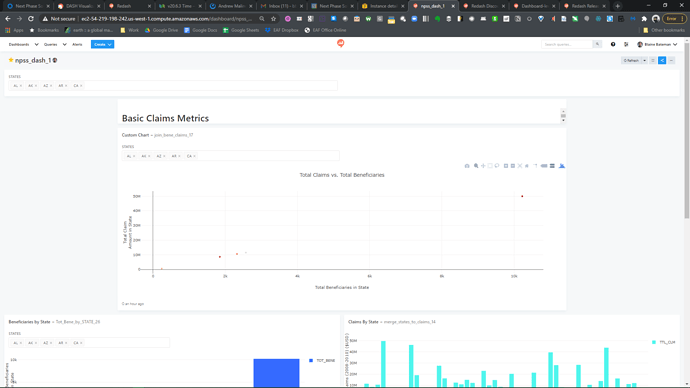Switch to the Instance details browser tab
The height and width of the screenshot is (388, 690).
click(383, 6)
